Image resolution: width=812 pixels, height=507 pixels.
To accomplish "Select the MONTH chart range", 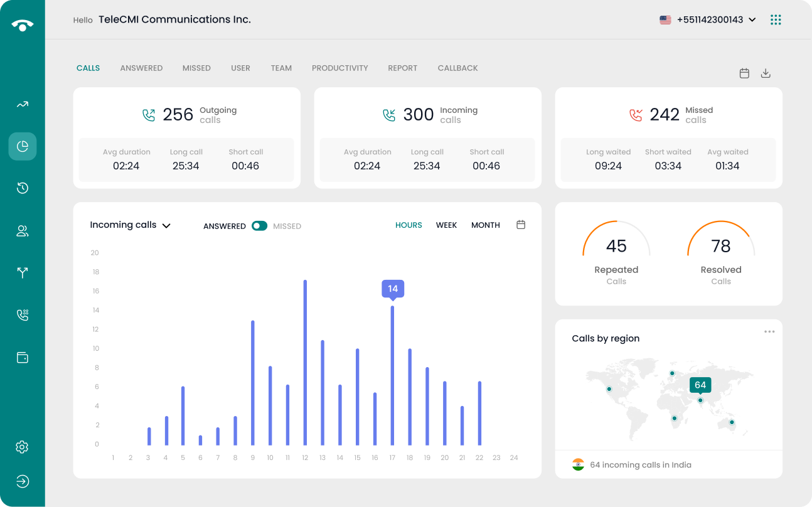I will coord(485,225).
